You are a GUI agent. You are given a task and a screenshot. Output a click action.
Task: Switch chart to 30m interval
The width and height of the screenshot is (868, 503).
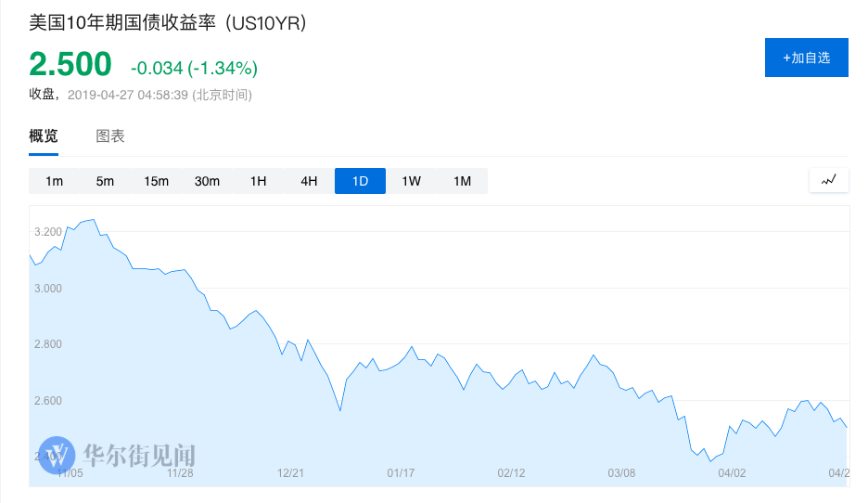click(x=207, y=181)
